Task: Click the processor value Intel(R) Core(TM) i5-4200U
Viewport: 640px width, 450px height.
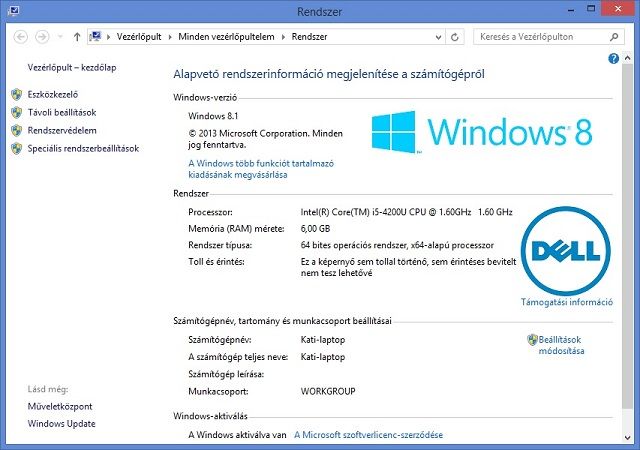Action: point(406,212)
